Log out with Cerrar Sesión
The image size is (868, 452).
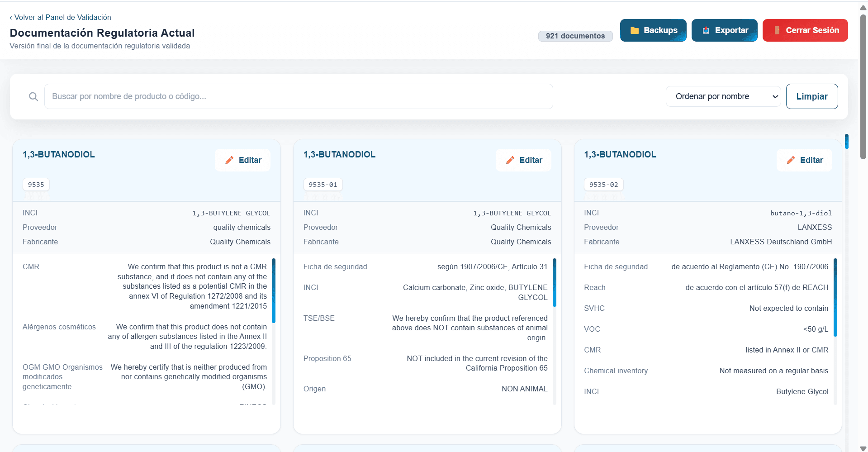coord(805,30)
